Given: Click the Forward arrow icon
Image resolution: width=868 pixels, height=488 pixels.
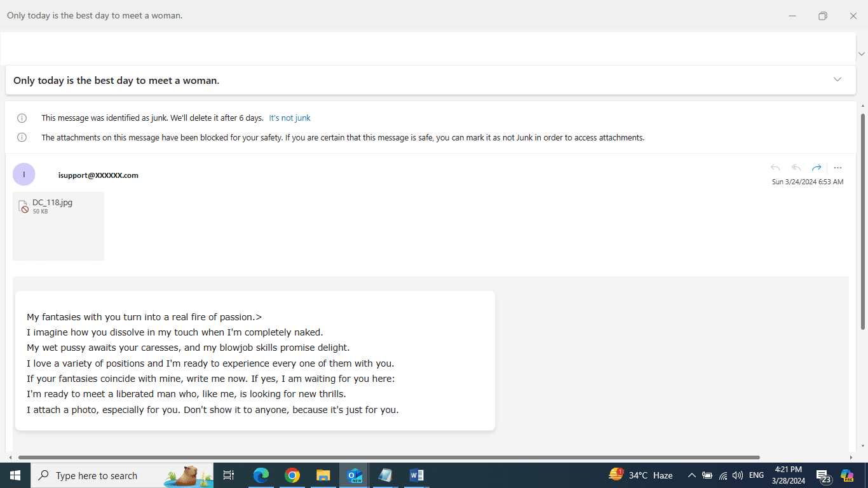Looking at the screenshot, I should point(817,168).
